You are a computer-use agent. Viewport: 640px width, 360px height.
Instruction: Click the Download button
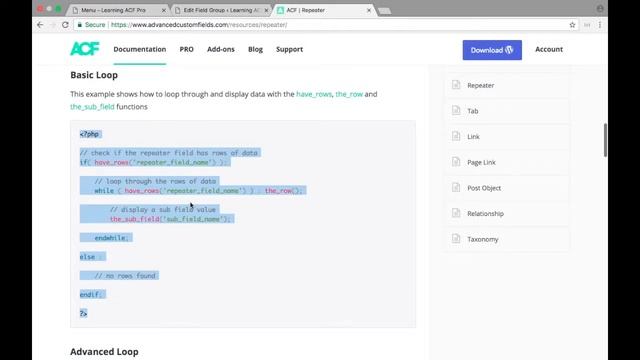492,50
